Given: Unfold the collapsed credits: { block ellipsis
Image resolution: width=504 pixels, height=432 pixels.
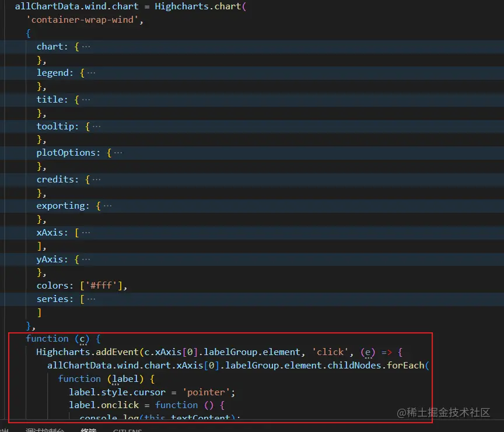Looking at the screenshot, I should [96, 180].
